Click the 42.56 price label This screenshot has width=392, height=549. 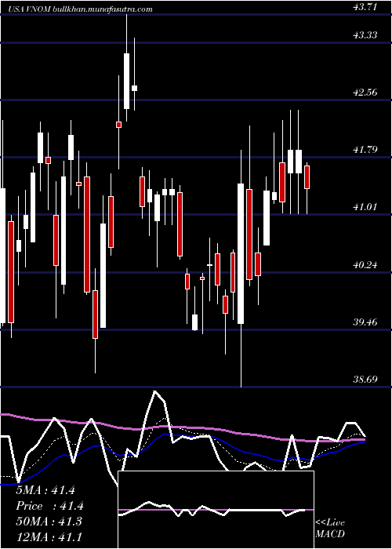(365, 93)
